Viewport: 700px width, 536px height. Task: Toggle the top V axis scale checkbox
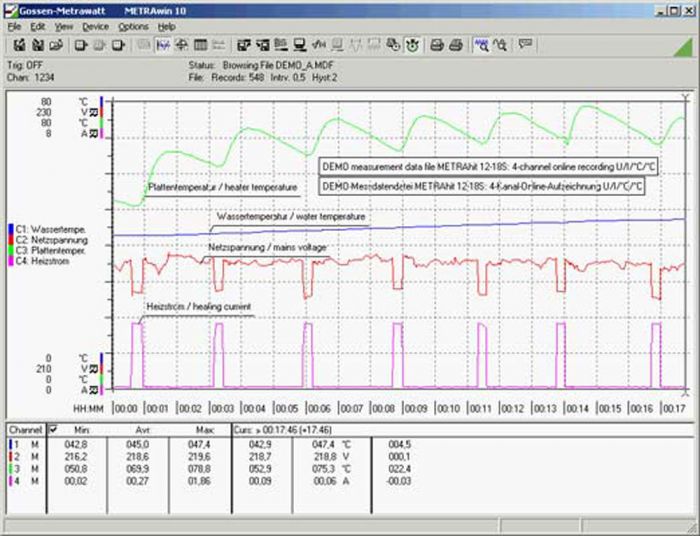coord(93,112)
